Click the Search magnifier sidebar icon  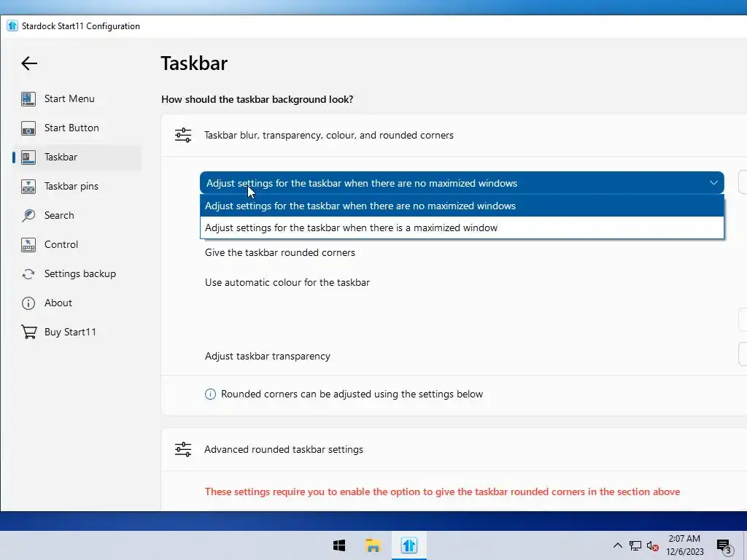point(28,215)
